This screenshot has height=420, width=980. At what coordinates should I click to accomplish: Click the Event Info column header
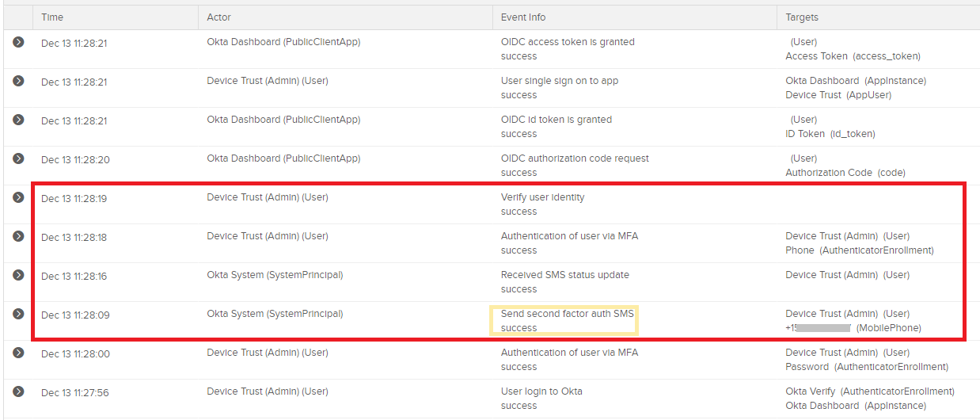tap(523, 17)
